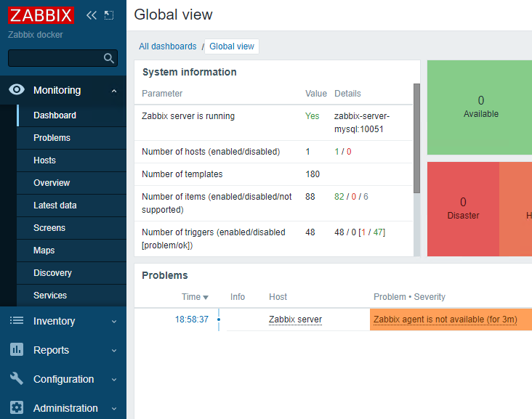Click the hide sidebar icon next to the collapse arrows
532x419 pixels.
click(109, 15)
